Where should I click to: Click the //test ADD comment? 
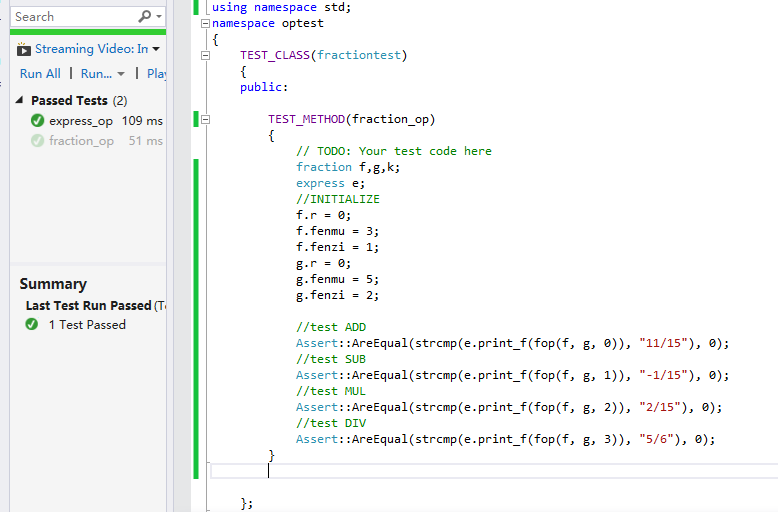331,327
